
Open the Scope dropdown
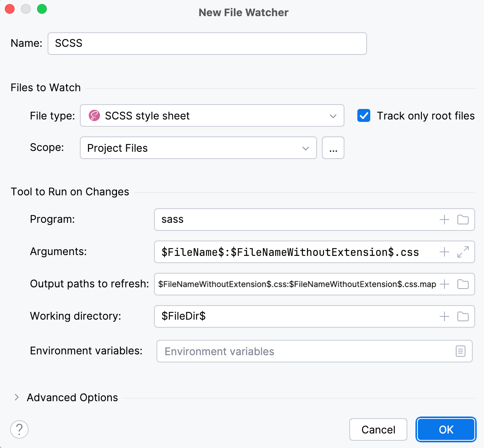click(x=305, y=148)
